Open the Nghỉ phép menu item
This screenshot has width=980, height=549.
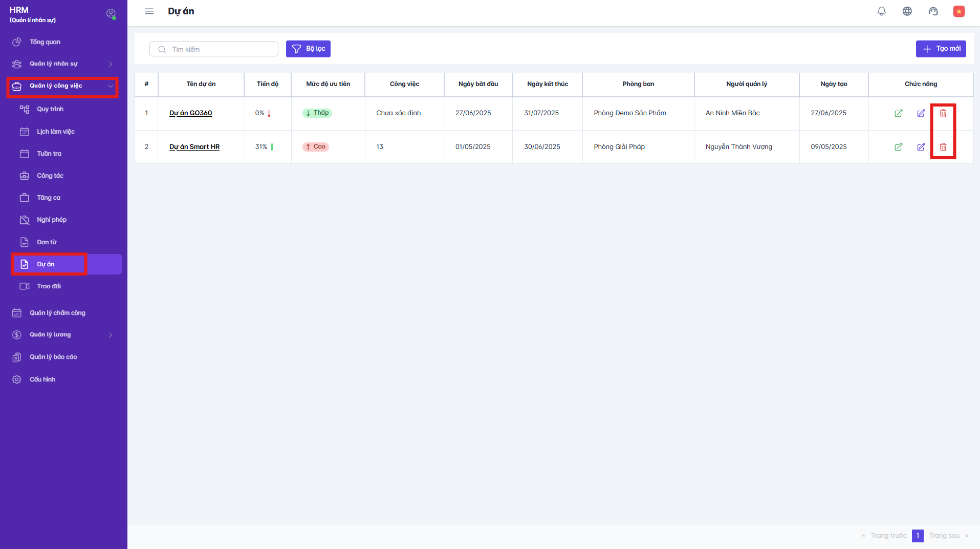[52, 220]
